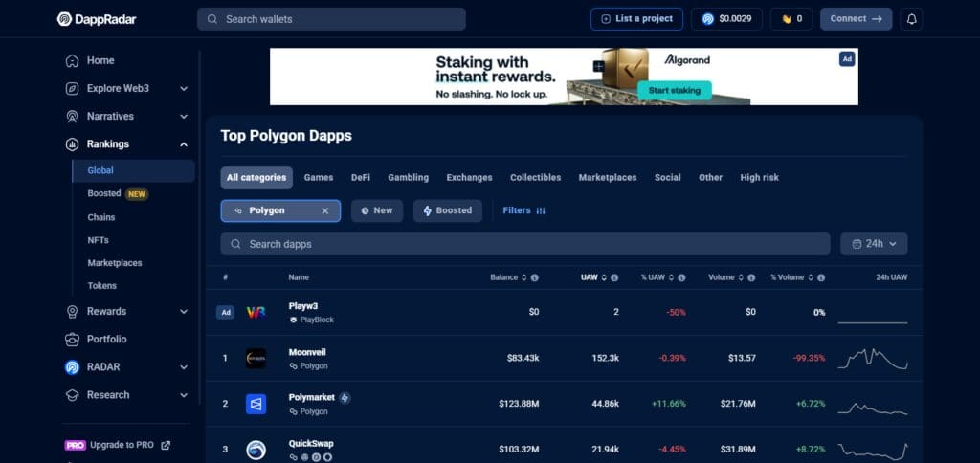Click the Connect wallet button
Image resolution: width=980 pixels, height=463 pixels.
pos(857,19)
